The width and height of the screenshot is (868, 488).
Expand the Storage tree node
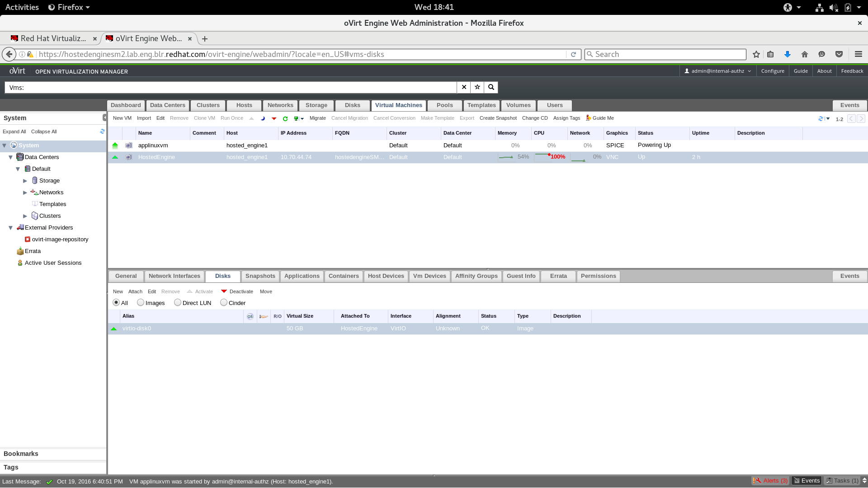click(x=25, y=181)
